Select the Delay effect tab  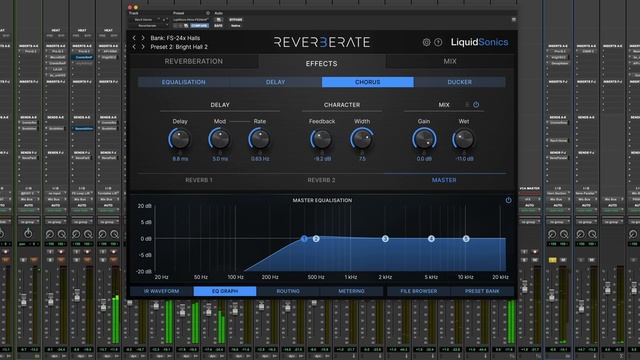click(276, 82)
